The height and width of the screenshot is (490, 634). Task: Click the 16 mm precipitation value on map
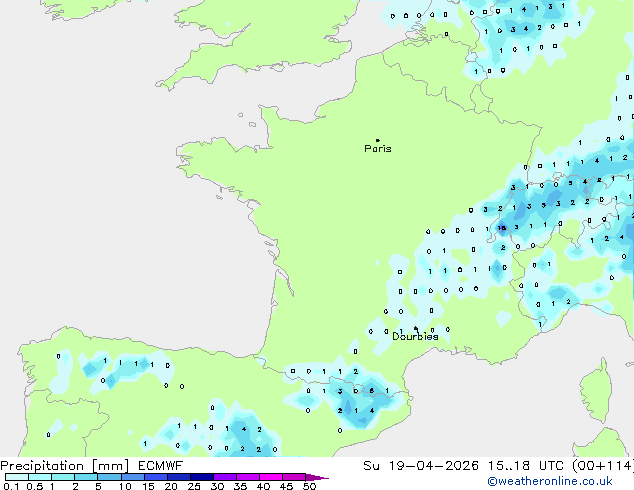tap(502, 228)
